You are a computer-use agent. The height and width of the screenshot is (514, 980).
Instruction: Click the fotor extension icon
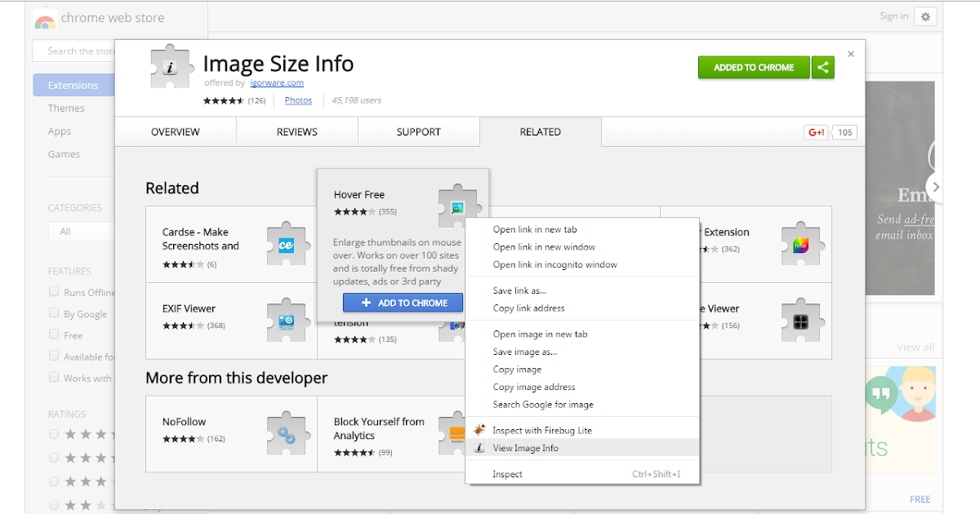click(801, 243)
